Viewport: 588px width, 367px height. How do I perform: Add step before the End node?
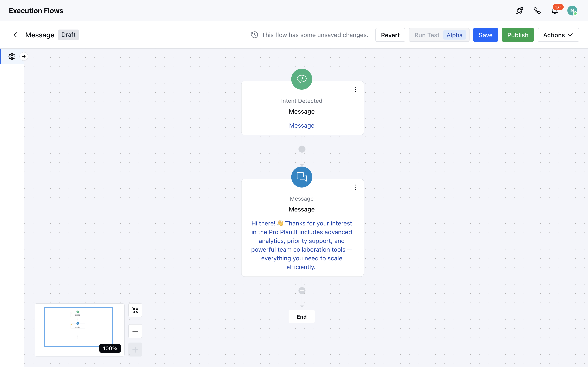click(x=302, y=290)
